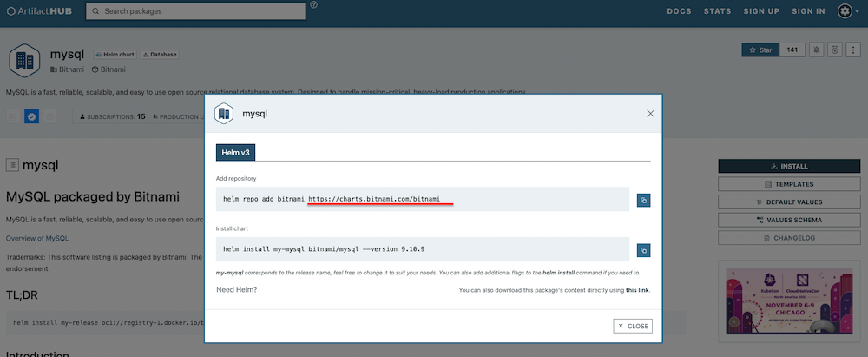The image size is (868, 357).
Task: Download package content via this link
Action: coord(637,290)
